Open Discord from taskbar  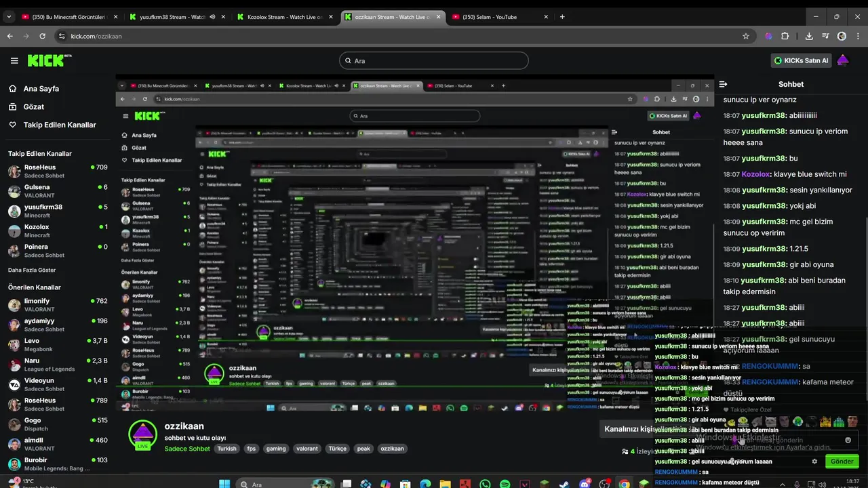tap(585, 484)
